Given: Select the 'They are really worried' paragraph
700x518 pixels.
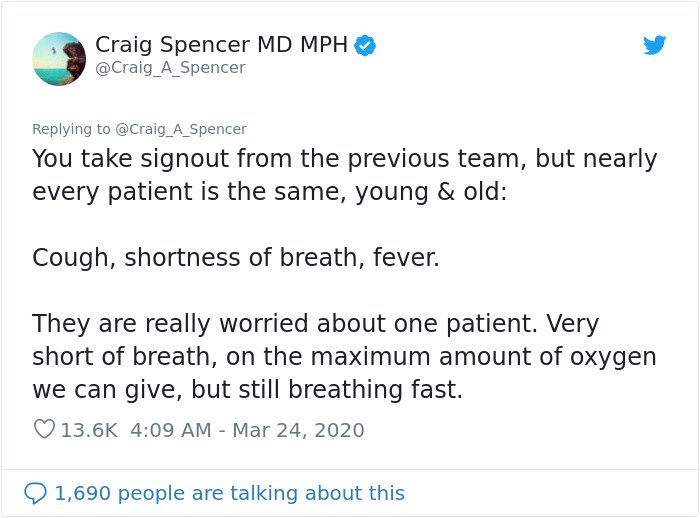Looking at the screenshot, I should coord(344,356).
